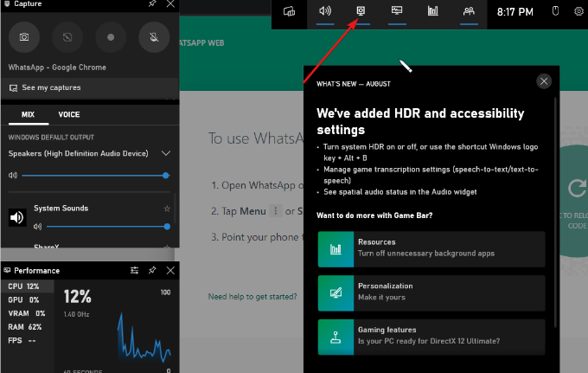
Task: Toggle the Capture widget icon in top bar
Action: (x=361, y=11)
